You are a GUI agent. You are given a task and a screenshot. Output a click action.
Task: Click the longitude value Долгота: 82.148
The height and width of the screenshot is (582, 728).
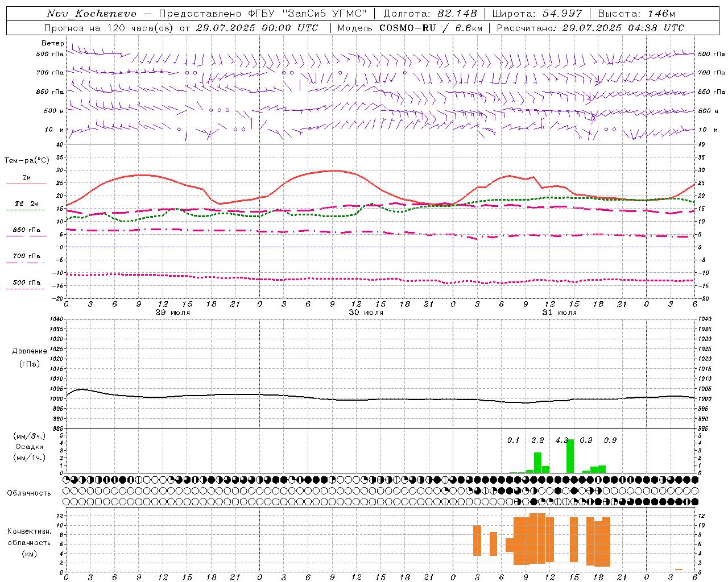coord(431,14)
